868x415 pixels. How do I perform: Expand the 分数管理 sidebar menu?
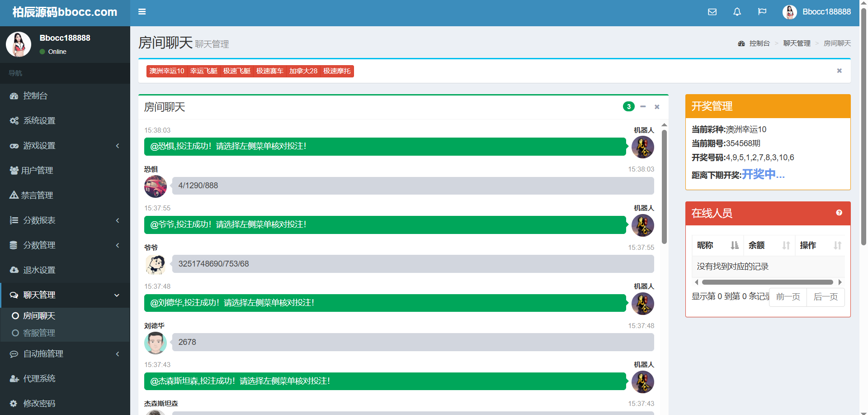(65, 245)
